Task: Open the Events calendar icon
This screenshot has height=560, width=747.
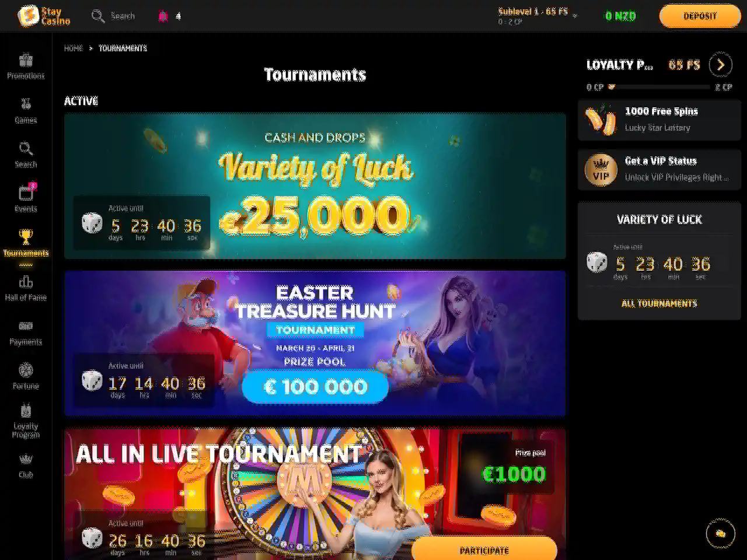Action: click(26, 192)
